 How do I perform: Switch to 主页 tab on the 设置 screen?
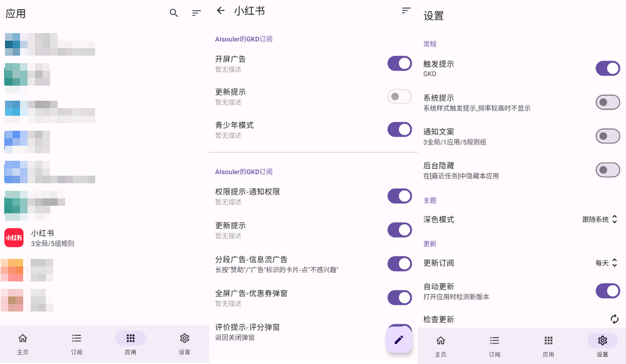tap(441, 345)
